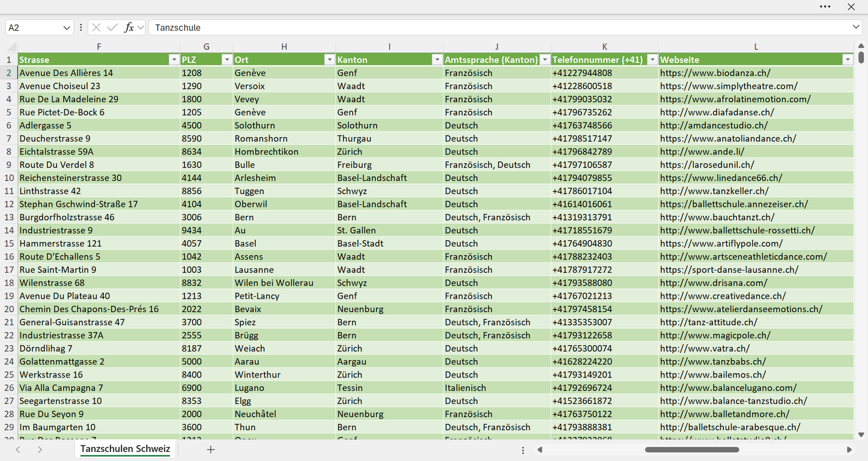This screenshot has height=461, width=868.
Task: Switch to Tanzschulen Schweiz sheet tab
Action: click(125, 449)
